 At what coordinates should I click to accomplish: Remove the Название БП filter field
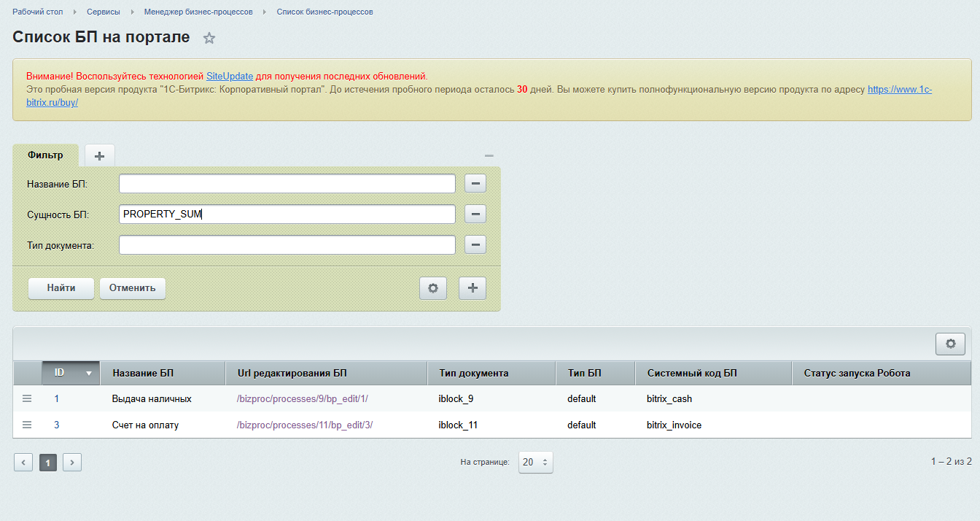475,184
